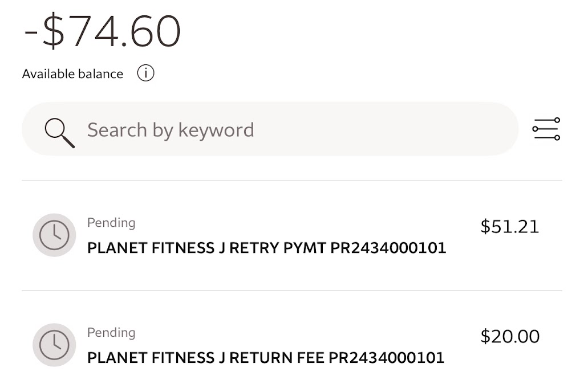Tap the clock icon for RETRY PYMT transaction
The width and height of the screenshot is (584, 392).
pos(54,235)
